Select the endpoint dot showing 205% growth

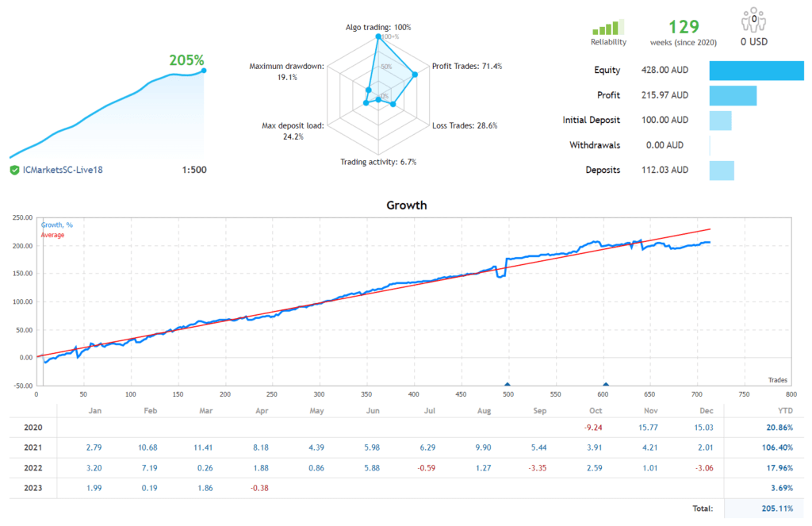(203, 71)
